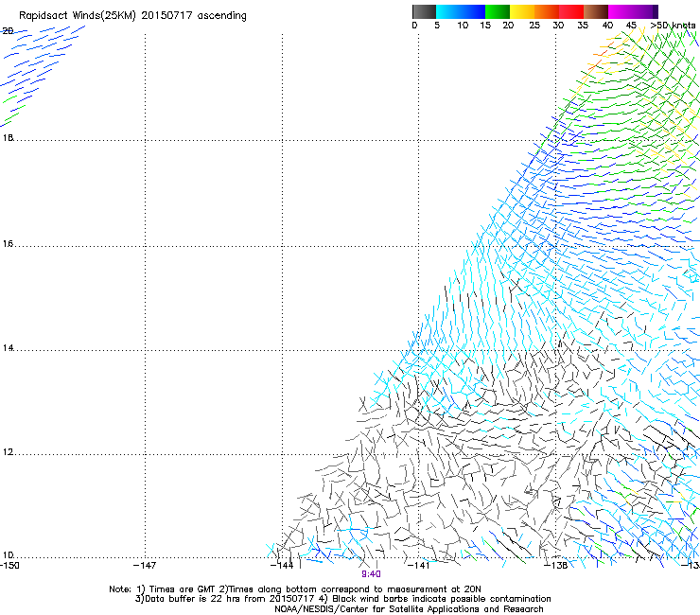Viewport: 700px width, 615px height.
Task: Click the gray 0-5 knots color swatch
Action: click(424, 11)
